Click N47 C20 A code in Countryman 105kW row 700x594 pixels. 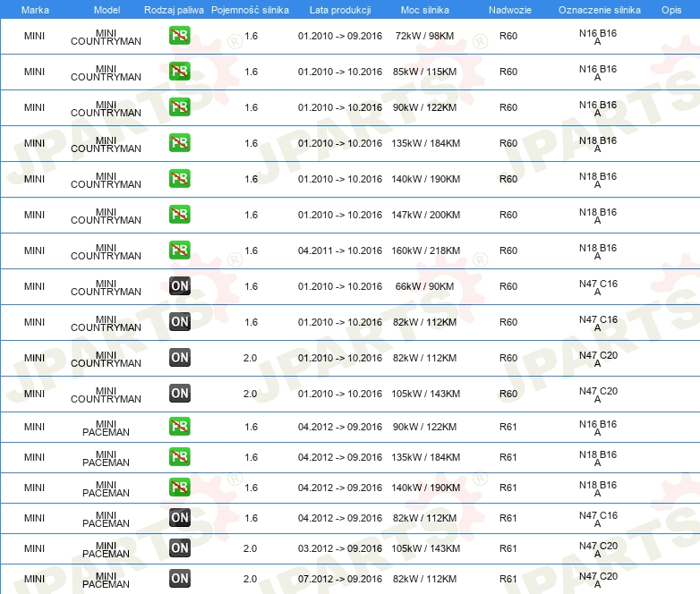(x=598, y=395)
